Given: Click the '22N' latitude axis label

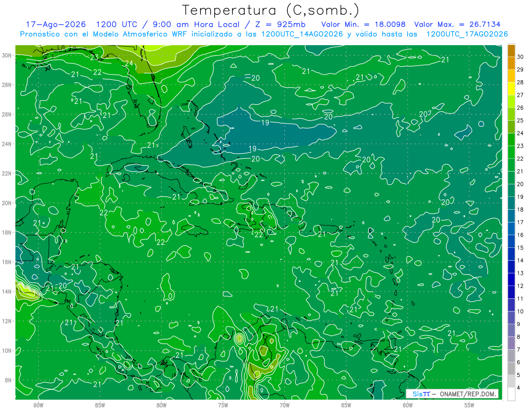Looking at the screenshot, I should [7, 173].
